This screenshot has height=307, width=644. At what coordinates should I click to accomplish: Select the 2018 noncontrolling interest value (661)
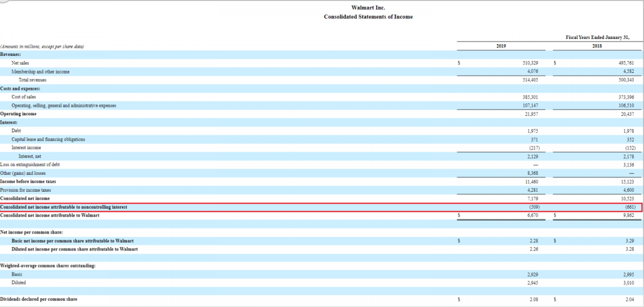click(x=629, y=207)
